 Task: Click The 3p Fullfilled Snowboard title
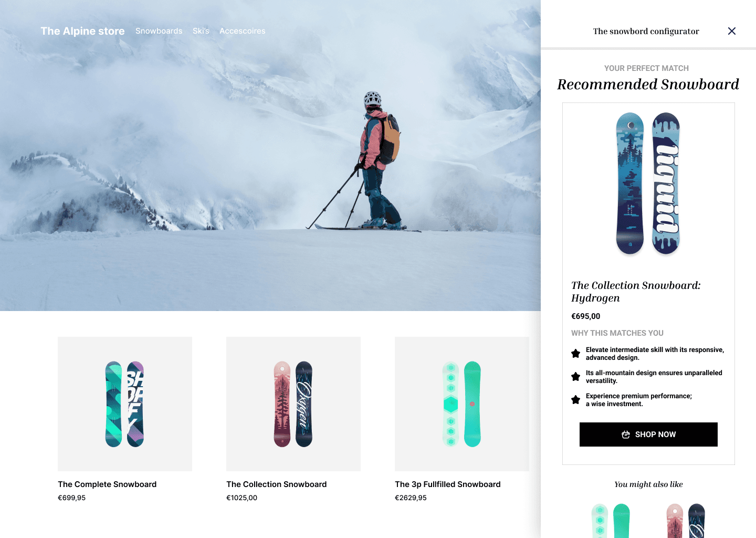(448, 484)
